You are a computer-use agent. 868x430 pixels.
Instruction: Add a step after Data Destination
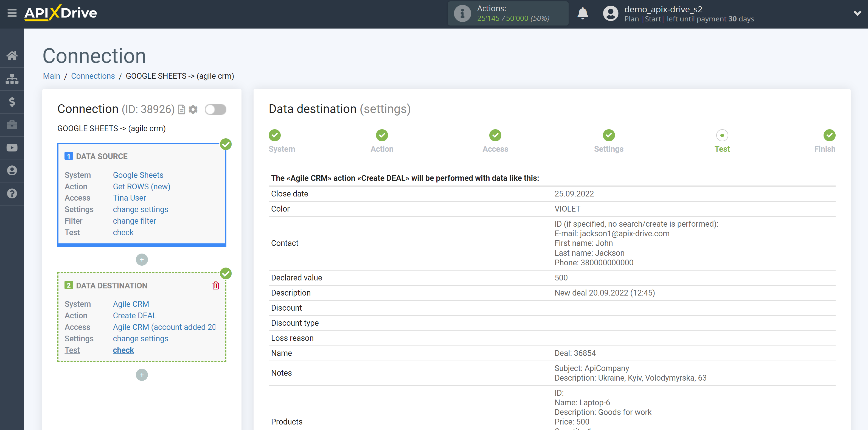click(x=142, y=375)
